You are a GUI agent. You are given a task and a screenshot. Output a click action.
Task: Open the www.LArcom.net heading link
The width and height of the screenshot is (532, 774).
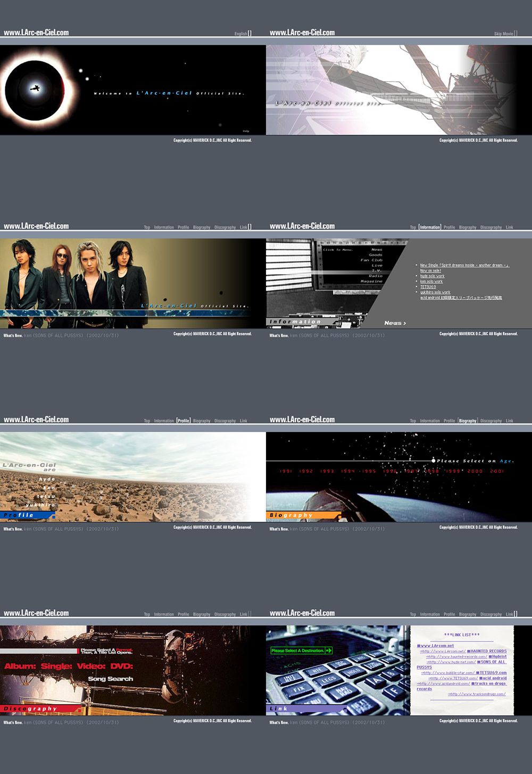pyautogui.click(x=436, y=646)
